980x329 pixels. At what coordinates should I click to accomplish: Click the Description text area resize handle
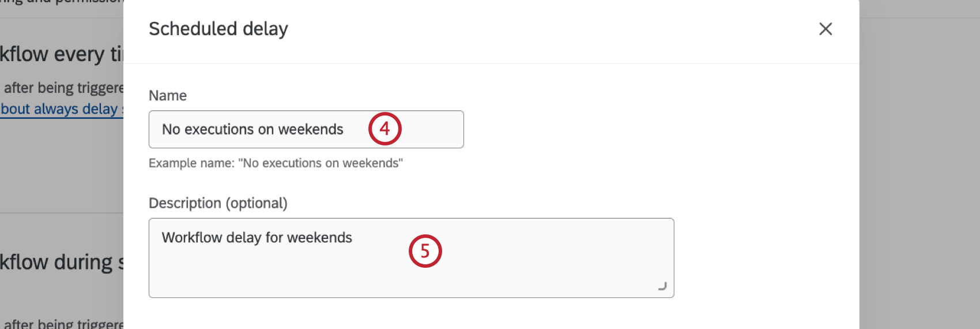662,286
